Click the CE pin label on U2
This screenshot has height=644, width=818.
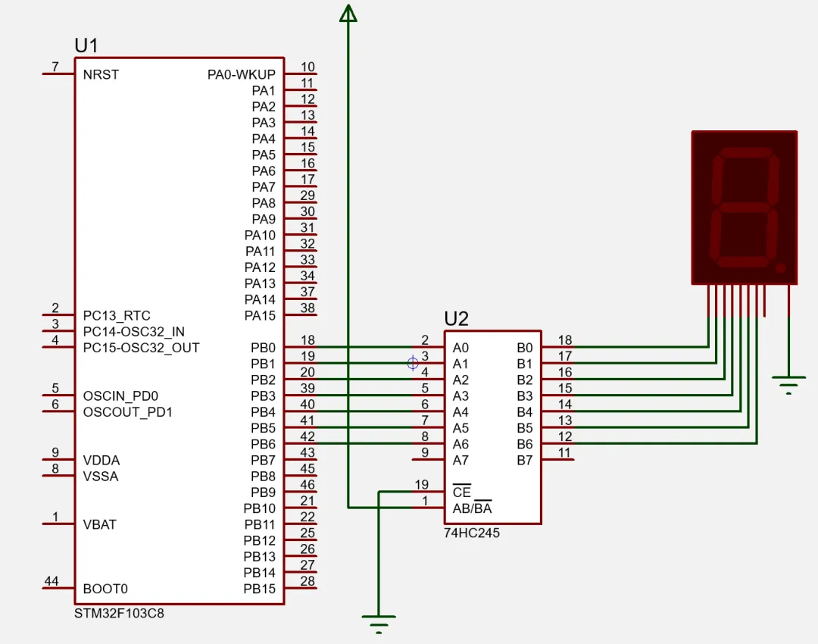pos(462,492)
